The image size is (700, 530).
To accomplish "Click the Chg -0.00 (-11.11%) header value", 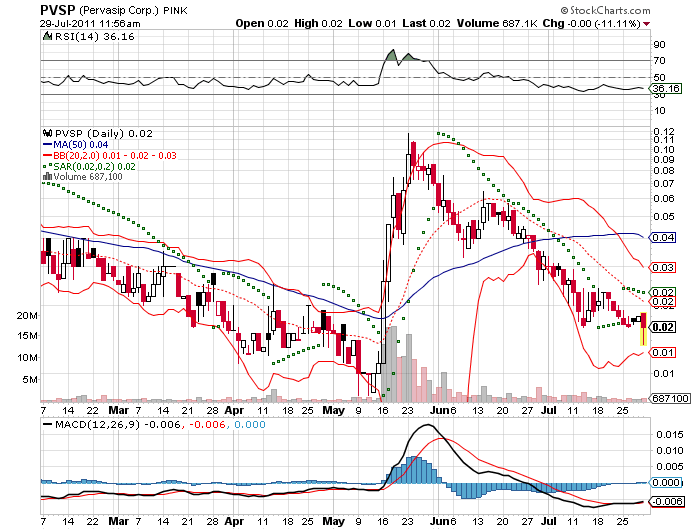I will 592,23.
